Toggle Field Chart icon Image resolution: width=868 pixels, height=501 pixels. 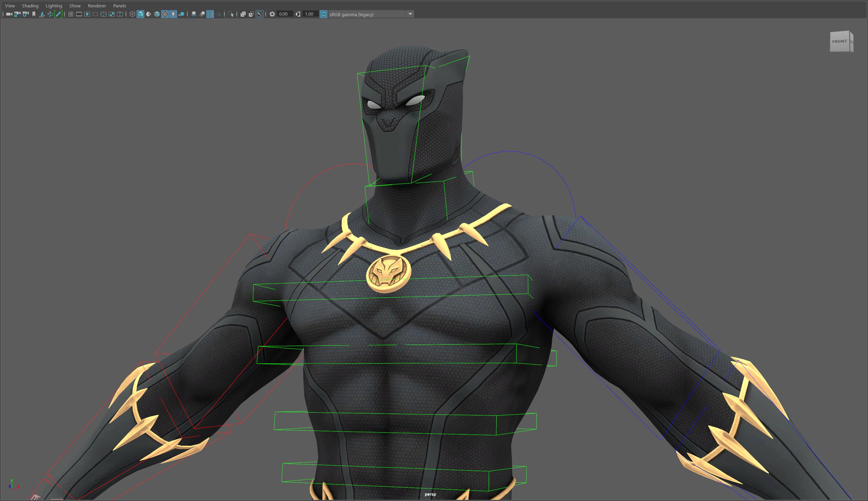coord(104,14)
